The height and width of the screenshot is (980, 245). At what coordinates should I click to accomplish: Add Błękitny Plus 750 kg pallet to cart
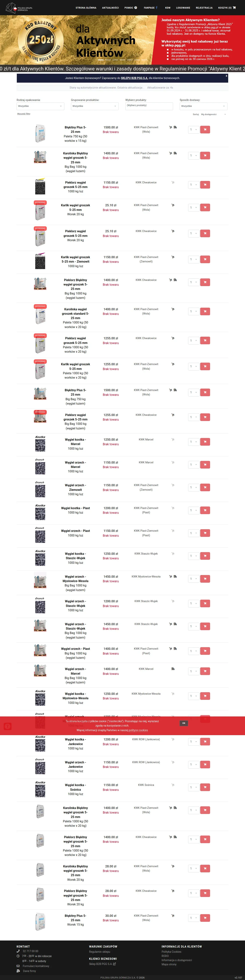[205, 129]
